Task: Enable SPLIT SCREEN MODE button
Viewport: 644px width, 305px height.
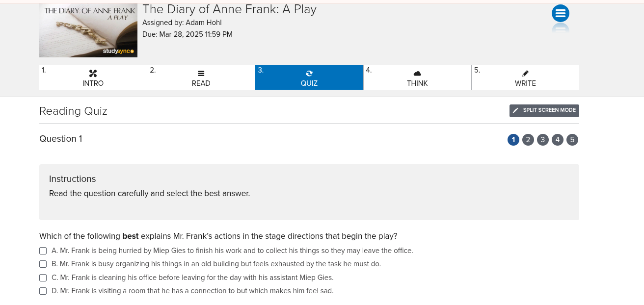Action: pyautogui.click(x=549, y=110)
